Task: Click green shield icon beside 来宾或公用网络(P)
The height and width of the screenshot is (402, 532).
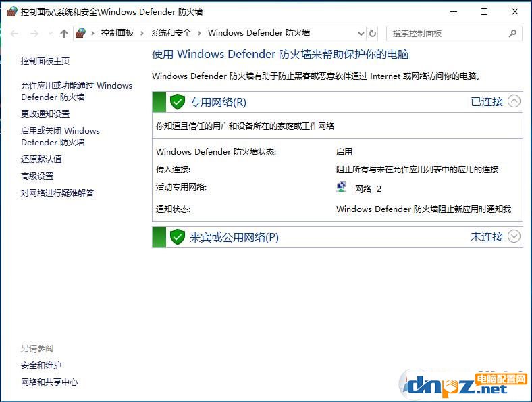Action: 177,237
